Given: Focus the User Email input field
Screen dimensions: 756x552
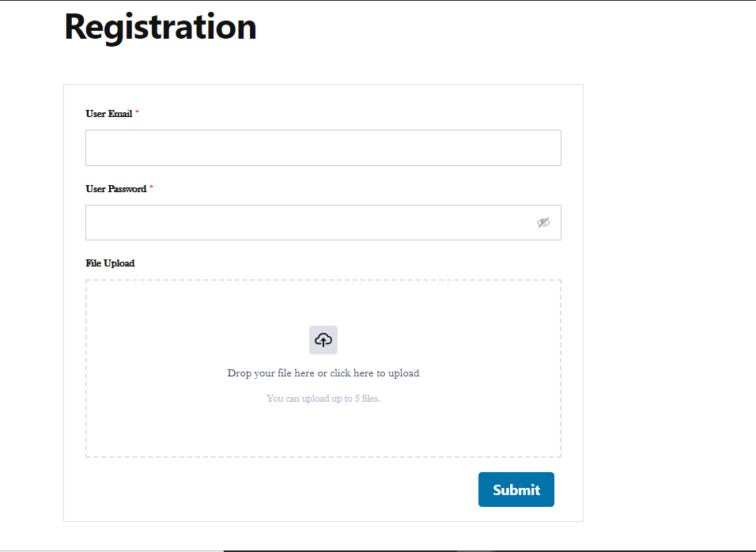Looking at the screenshot, I should point(323,148).
